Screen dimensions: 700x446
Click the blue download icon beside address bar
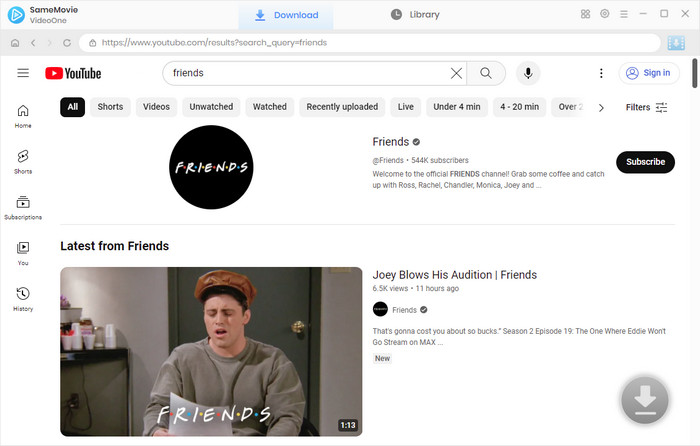tap(676, 43)
